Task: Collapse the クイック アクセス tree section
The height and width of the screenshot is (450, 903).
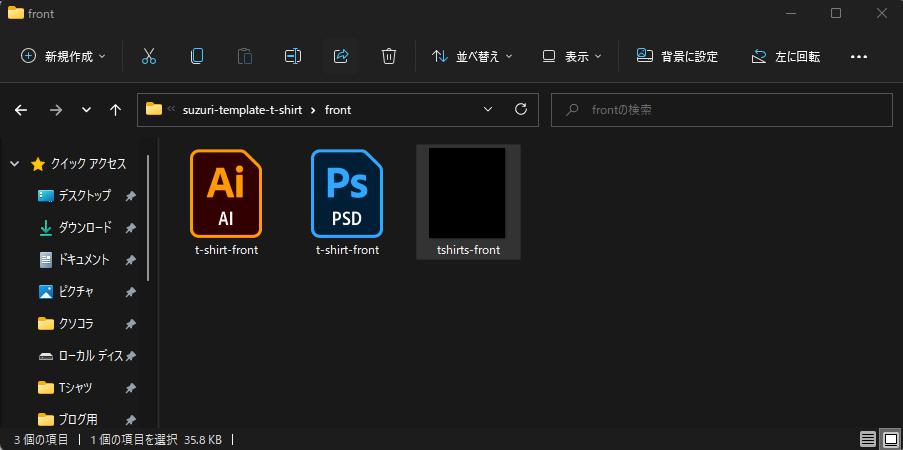Action: (x=15, y=164)
